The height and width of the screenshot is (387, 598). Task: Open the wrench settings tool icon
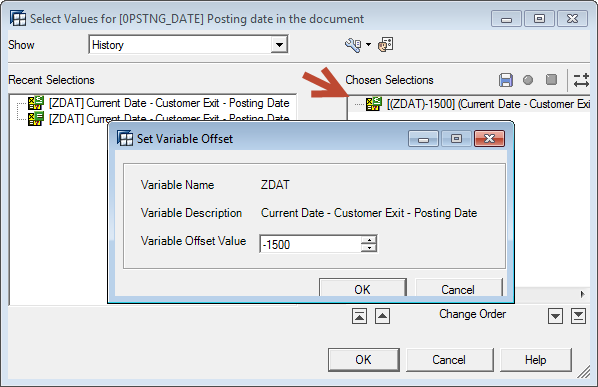pos(353,45)
